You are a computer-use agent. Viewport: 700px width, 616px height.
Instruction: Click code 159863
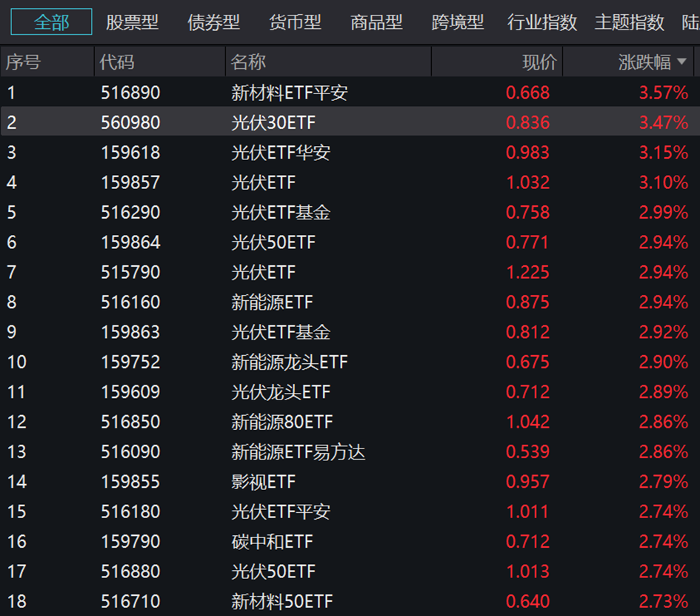[130, 332]
